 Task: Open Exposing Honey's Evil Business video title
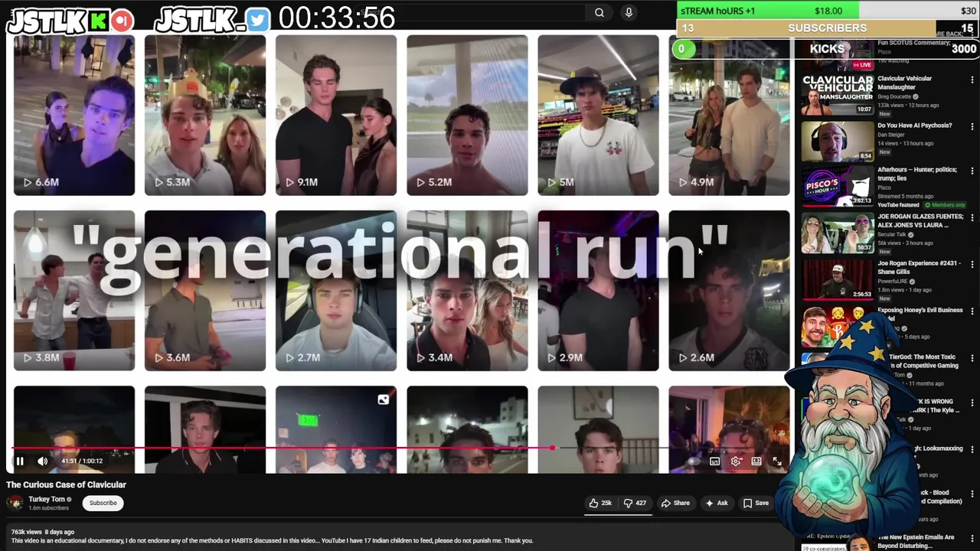(x=920, y=310)
